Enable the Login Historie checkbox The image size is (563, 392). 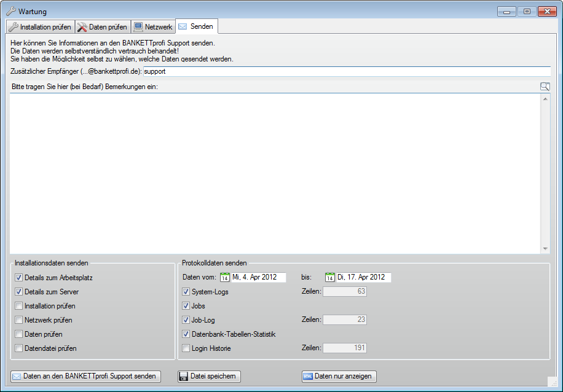(x=186, y=348)
